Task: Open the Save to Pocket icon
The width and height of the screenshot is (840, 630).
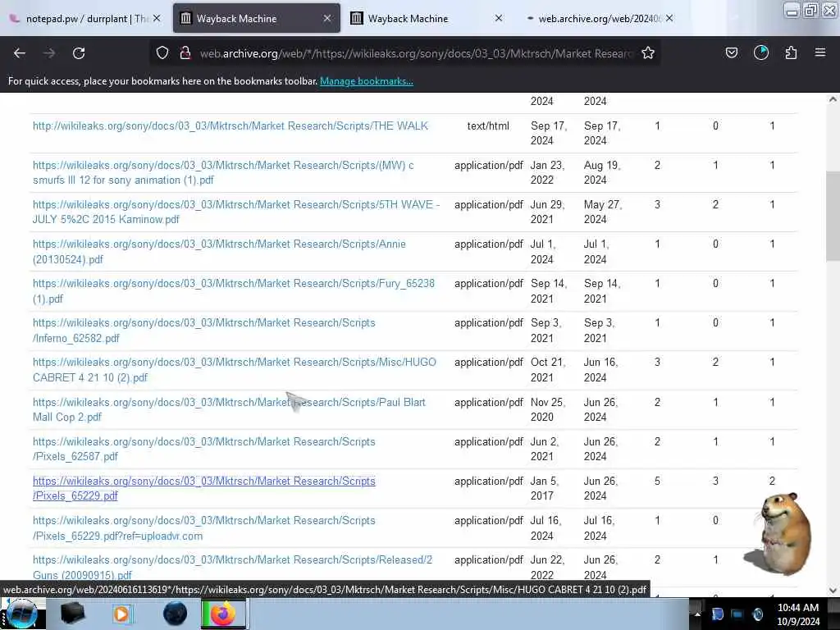Action: (x=732, y=52)
